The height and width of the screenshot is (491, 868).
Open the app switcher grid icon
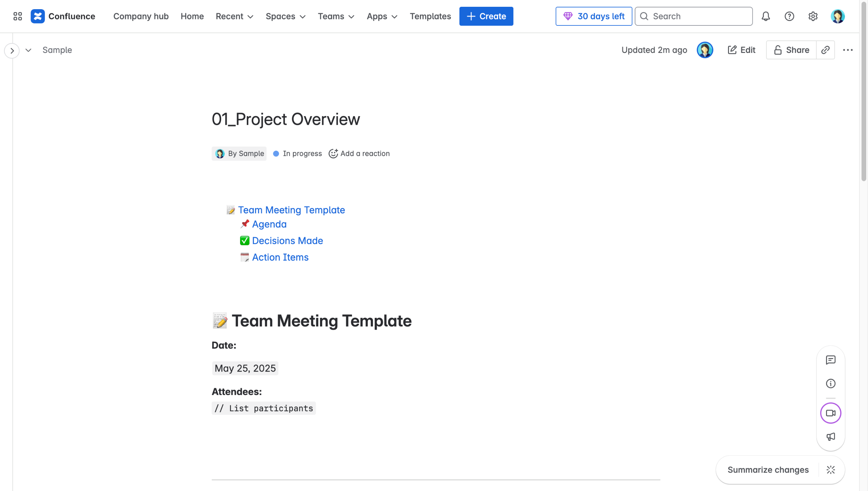18,16
